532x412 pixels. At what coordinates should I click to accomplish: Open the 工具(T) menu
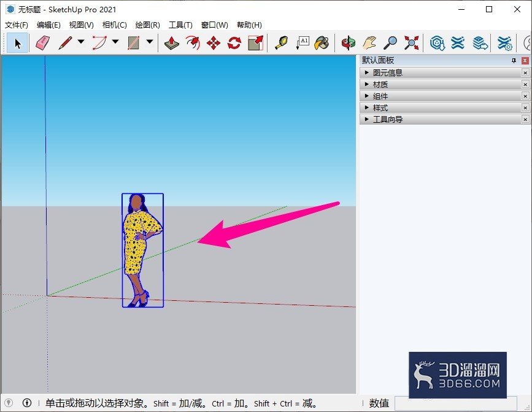[180, 25]
